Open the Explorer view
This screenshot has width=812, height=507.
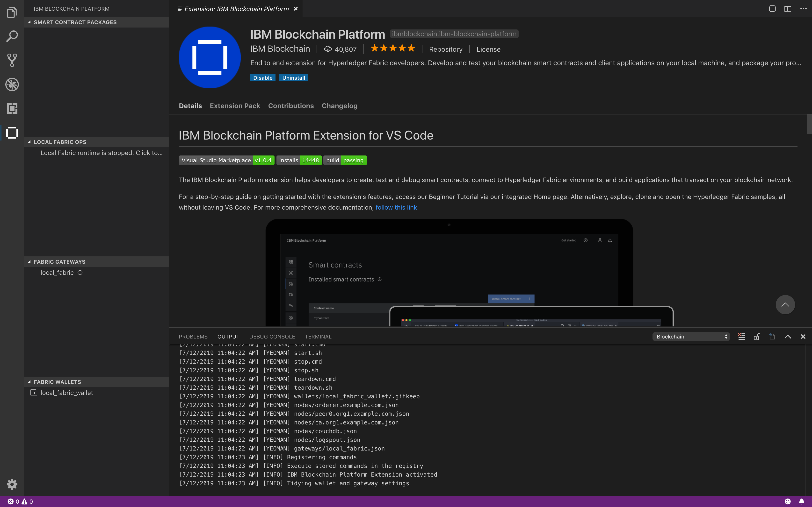click(x=12, y=12)
